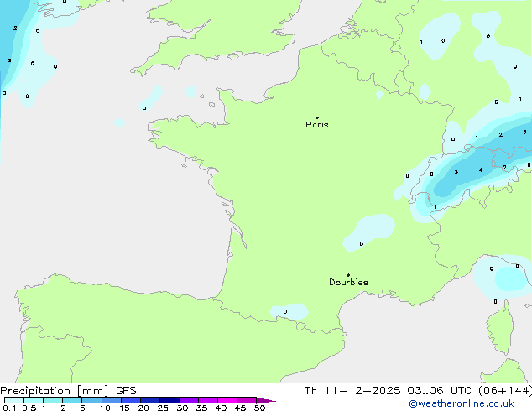Image resolution: width=532 pixels, height=411 pixels.
Task: Click the 0.5–1 mm legend swatch
Action: [x=34, y=400]
